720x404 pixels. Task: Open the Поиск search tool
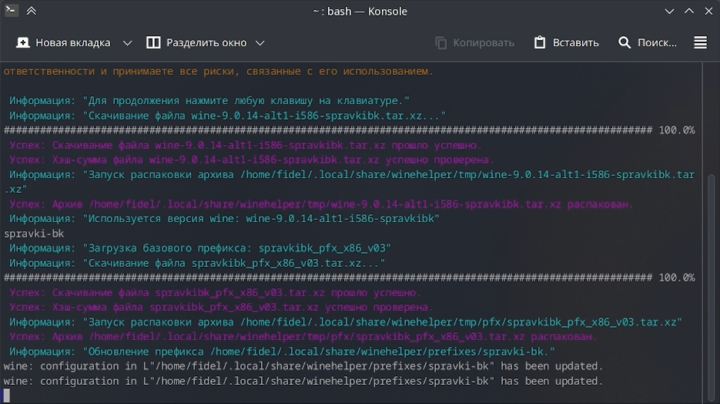pos(647,43)
